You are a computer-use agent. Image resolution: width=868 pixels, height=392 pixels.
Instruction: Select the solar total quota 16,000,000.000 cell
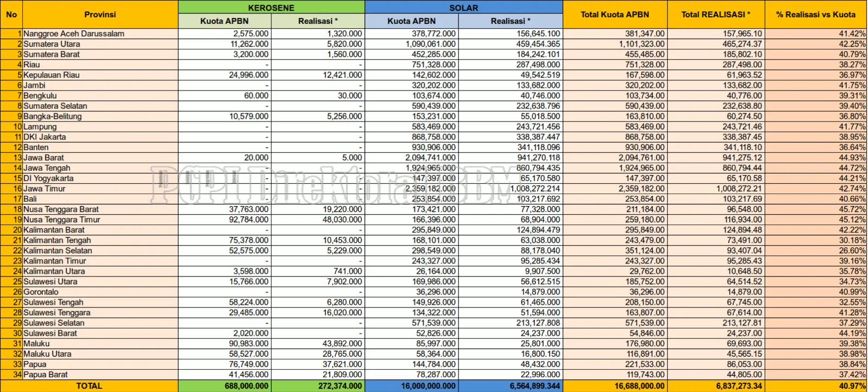[x=412, y=386]
